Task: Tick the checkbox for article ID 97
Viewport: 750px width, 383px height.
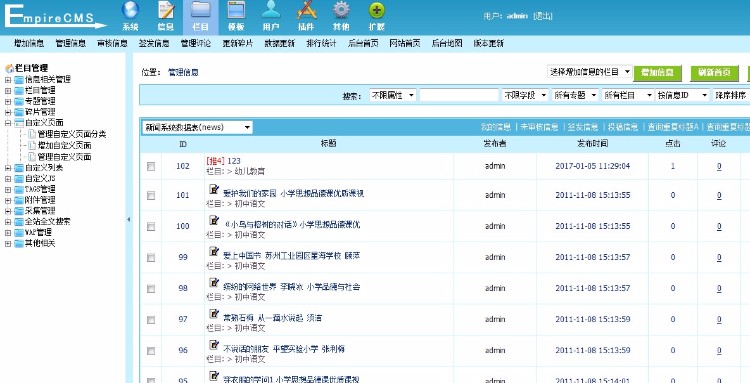Action: click(x=151, y=319)
